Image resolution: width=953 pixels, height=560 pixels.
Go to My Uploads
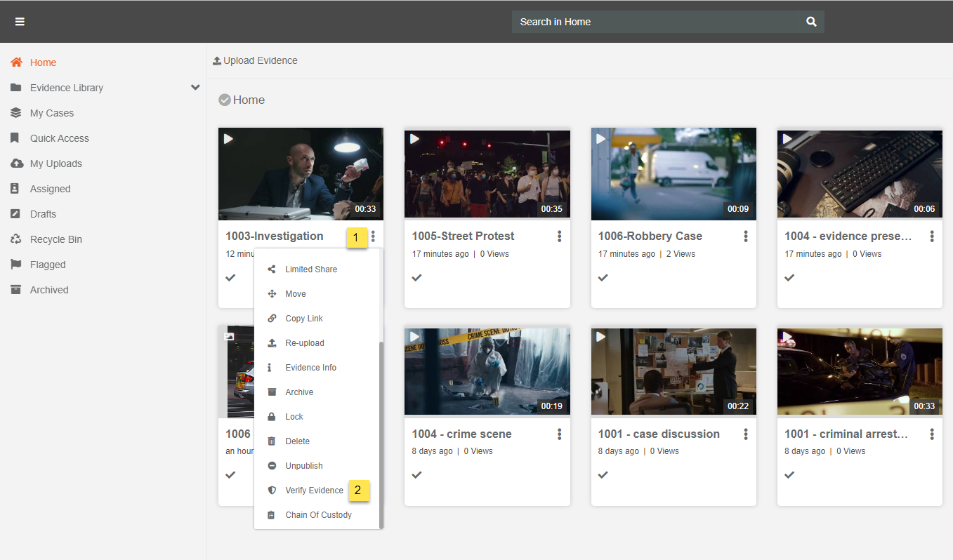coord(55,164)
